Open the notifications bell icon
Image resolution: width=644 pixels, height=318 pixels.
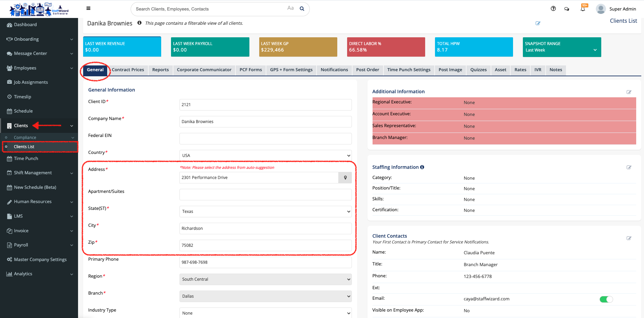click(583, 9)
